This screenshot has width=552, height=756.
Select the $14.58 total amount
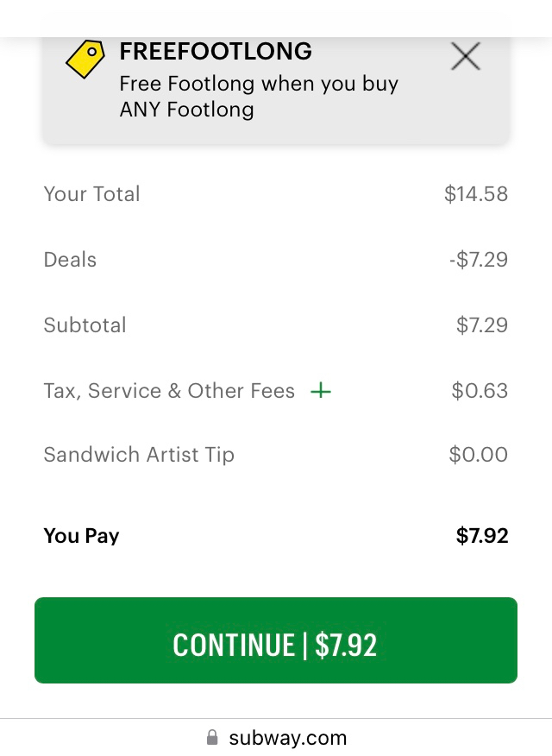475,194
